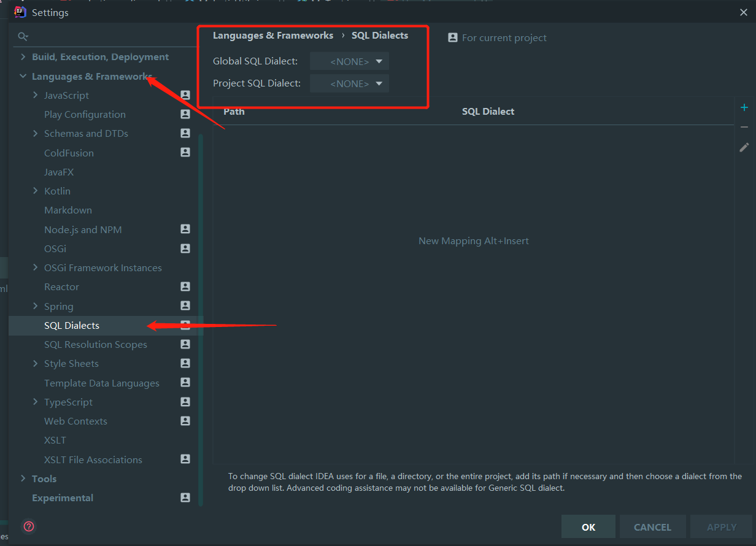This screenshot has height=546, width=756.
Task: Select JavaFX settings page
Action: [x=59, y=172]
